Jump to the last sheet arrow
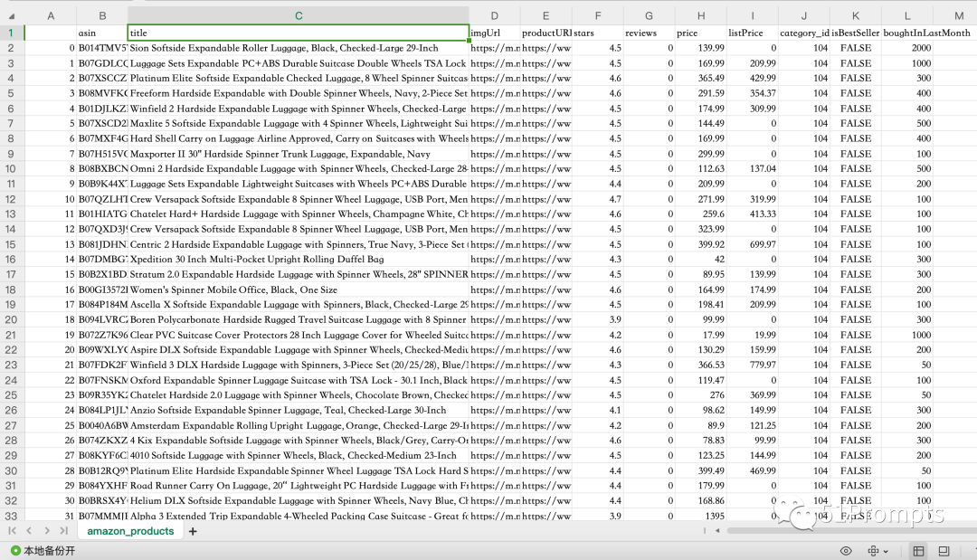This screenshot has width=977, height=560. tap(63, 531)
